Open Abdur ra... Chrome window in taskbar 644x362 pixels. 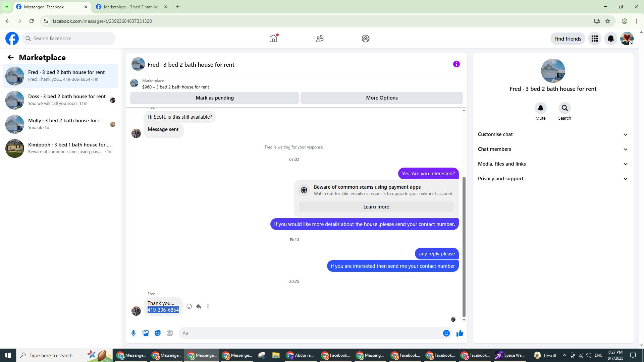coord(301,355)
